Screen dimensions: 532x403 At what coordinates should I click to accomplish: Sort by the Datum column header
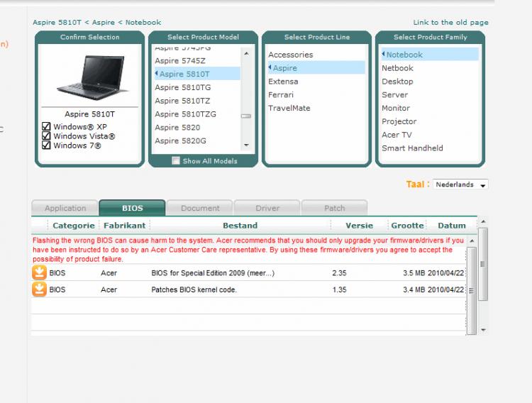click(452, 226)
